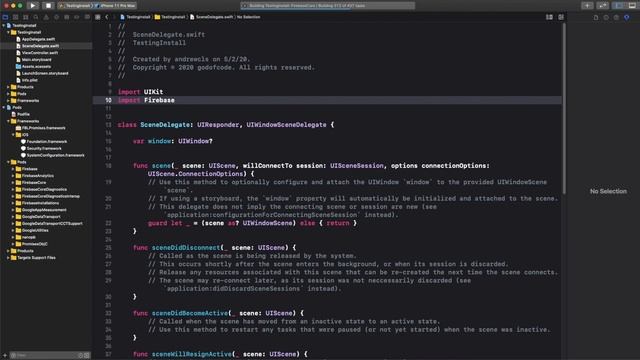
Task: Open the File inspector
Action: click(596, 17)
